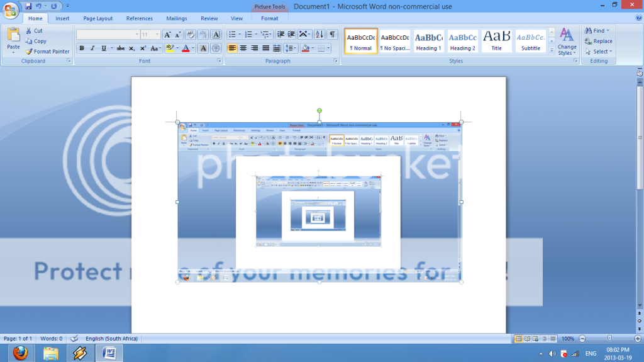
Task: Shrink font size
Action: [178, 35]
